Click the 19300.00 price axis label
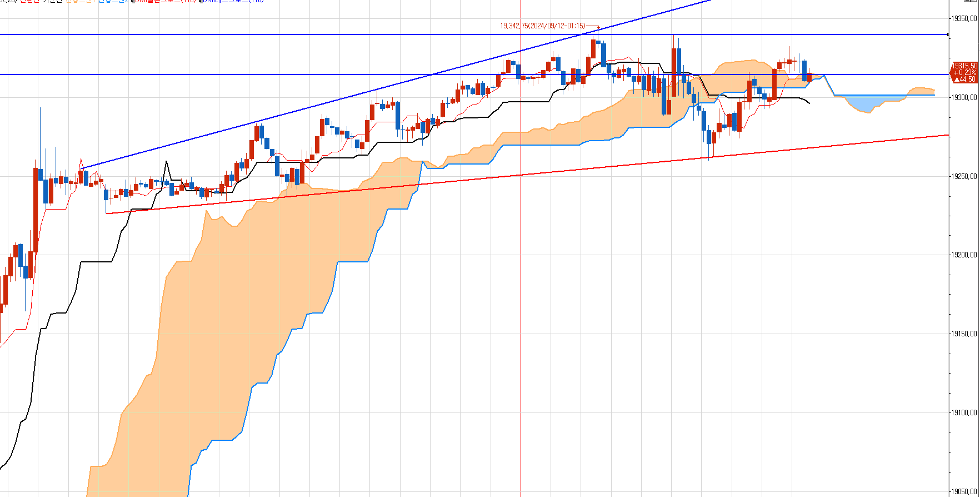The height and width of the screenshot is (497, 980). point(964,97)
